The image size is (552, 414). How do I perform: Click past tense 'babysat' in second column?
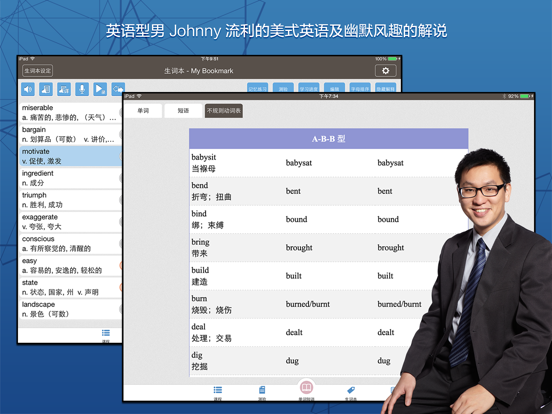pos(299,163)
